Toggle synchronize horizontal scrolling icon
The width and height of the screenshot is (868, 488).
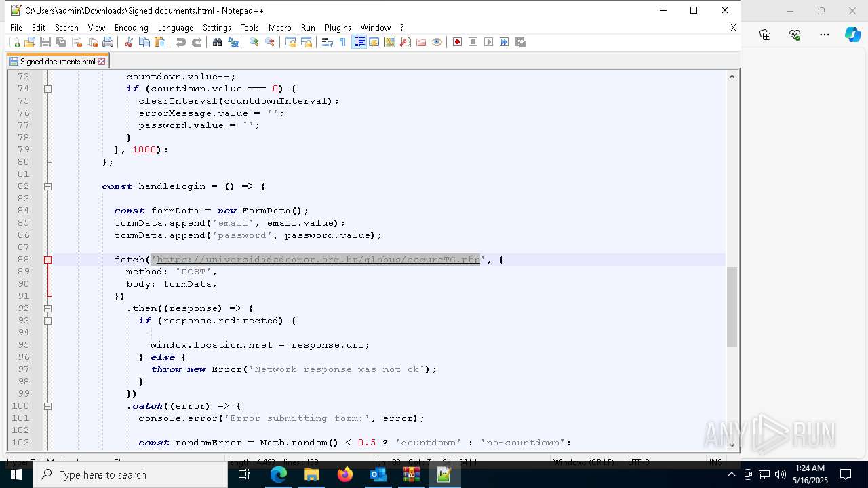307,42
